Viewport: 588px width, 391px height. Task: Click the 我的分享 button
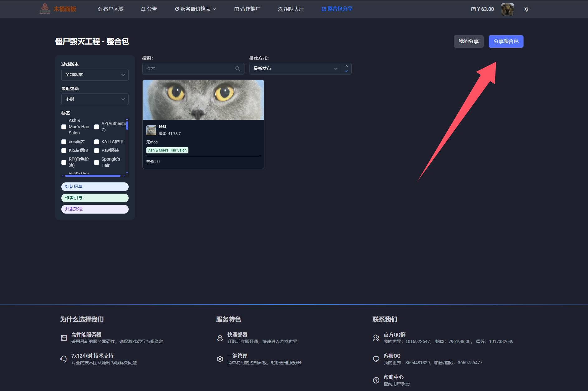(468, 41)
